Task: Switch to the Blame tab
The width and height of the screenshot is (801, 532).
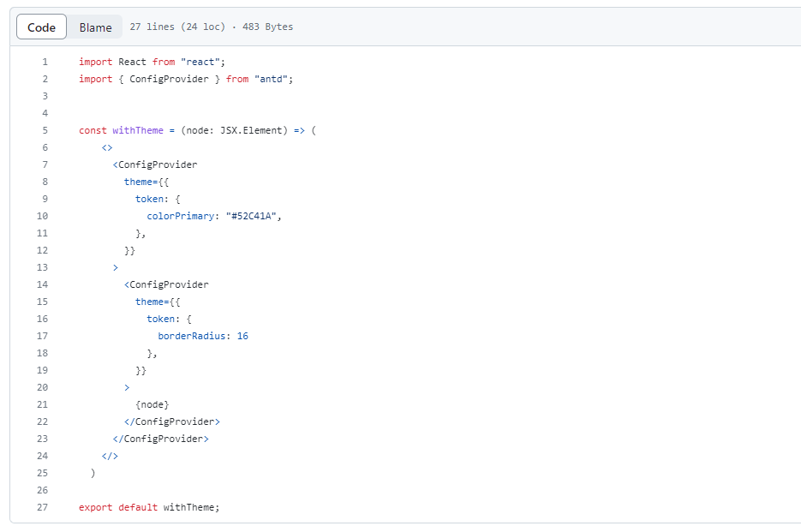Action: coord(94,27)
